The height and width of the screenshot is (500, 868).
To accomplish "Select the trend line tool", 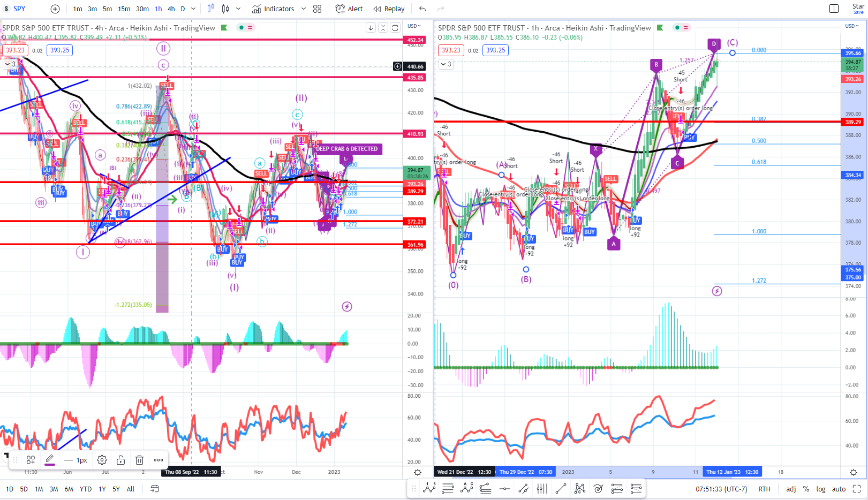I will click(561, 488).
